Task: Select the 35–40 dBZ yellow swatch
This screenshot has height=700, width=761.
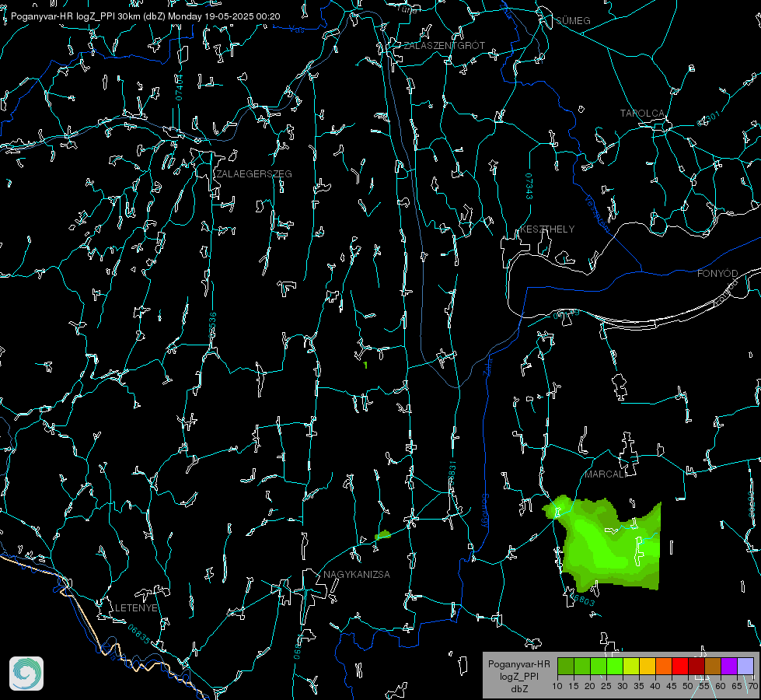Action: pos(648,666)
